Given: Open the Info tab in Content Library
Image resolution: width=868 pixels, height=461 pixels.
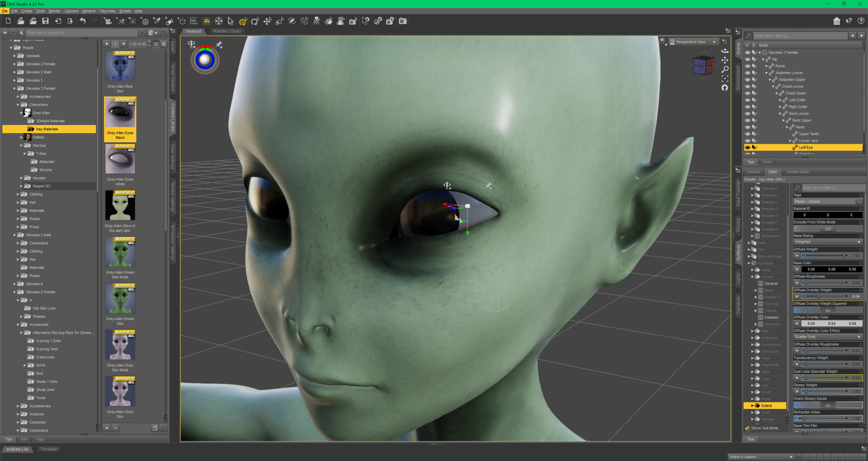Looking at the screenshot, I should (24, 440).
